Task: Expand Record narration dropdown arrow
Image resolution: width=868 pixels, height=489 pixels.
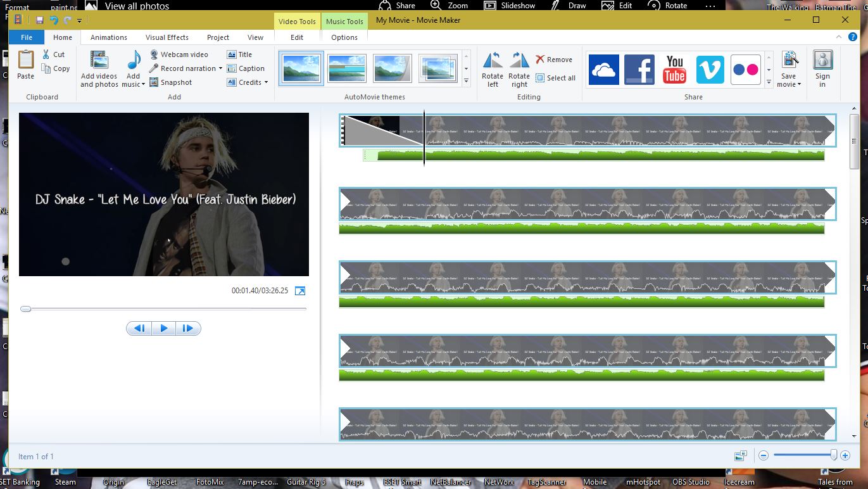Action: point(220,68)
